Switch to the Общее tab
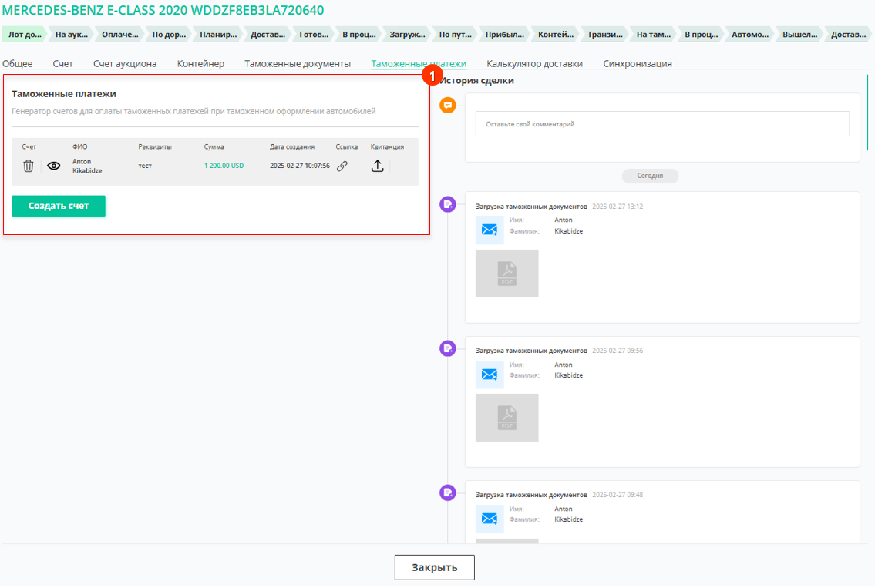Image resolution: width=875 pixels, height=588 pixels. [x=17, y=64]
